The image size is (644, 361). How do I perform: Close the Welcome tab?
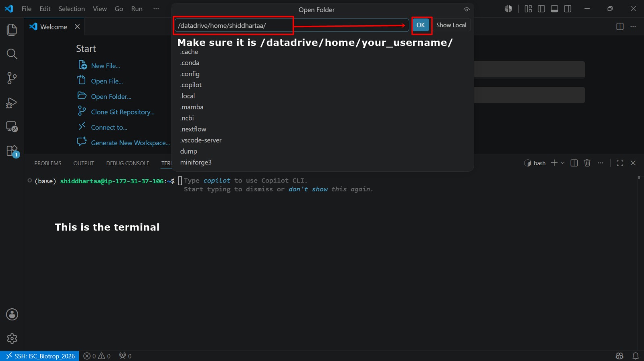coord(77,27)
